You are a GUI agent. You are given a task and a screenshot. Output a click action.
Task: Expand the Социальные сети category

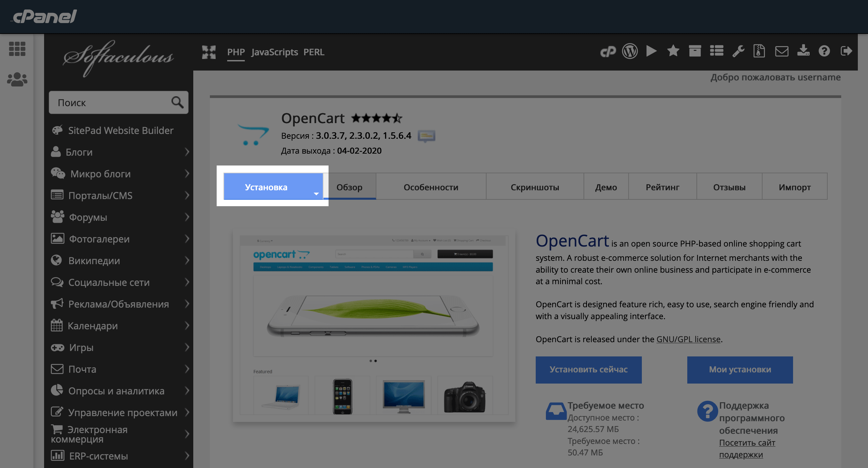119,282
